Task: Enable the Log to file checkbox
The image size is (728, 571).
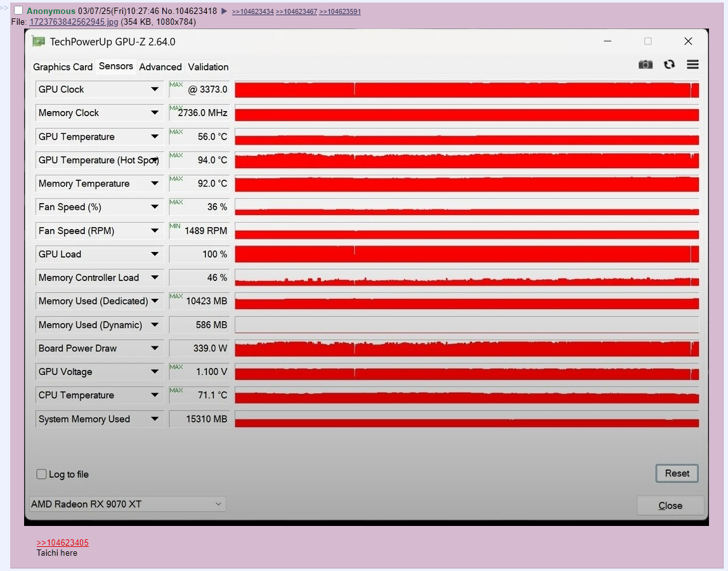Action: (x=41, y=474)
